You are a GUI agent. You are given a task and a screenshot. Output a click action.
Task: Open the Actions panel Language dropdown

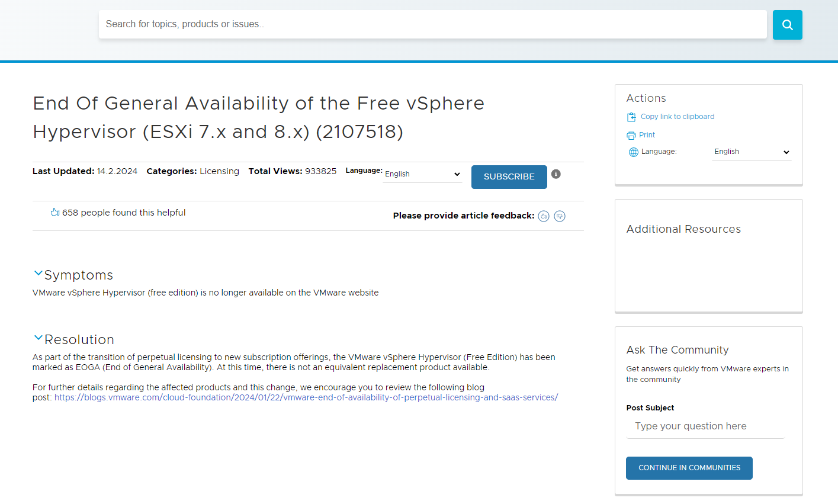752,152
